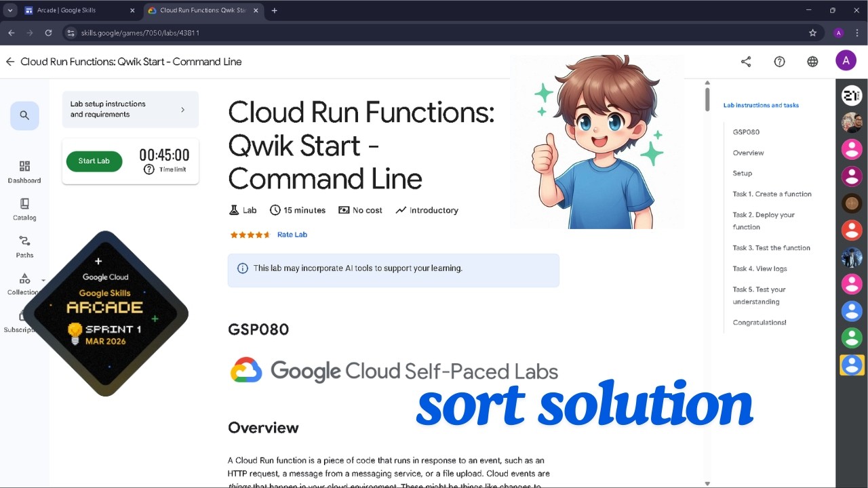868x488 pixels.
Task: Share this lab
Action: point(746,62)
